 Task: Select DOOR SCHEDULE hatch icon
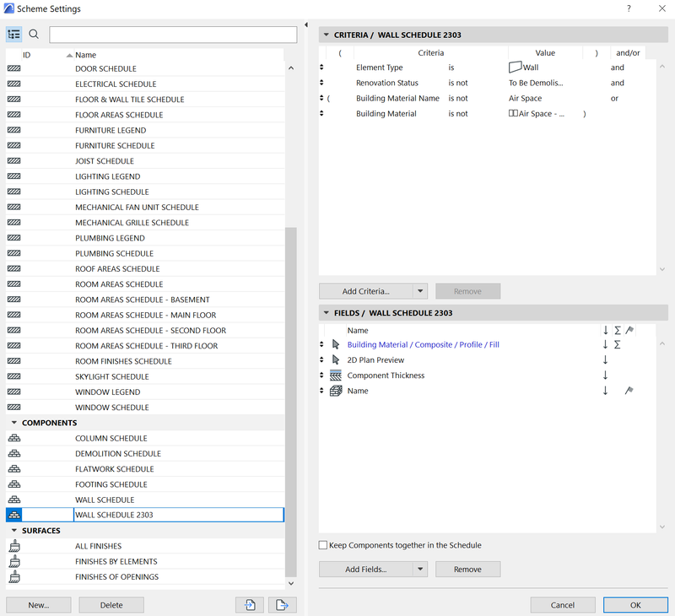pyautogui.click(x=13, y=68)
